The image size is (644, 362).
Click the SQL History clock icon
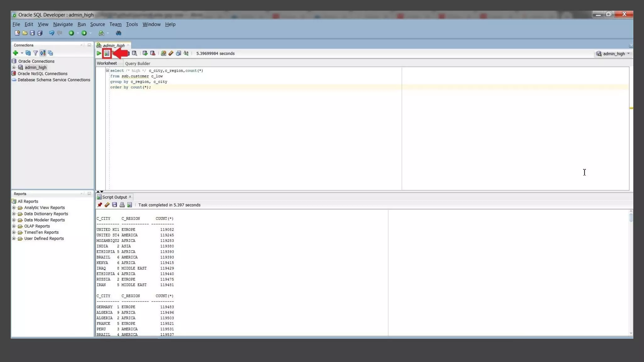tap(179, 53)
